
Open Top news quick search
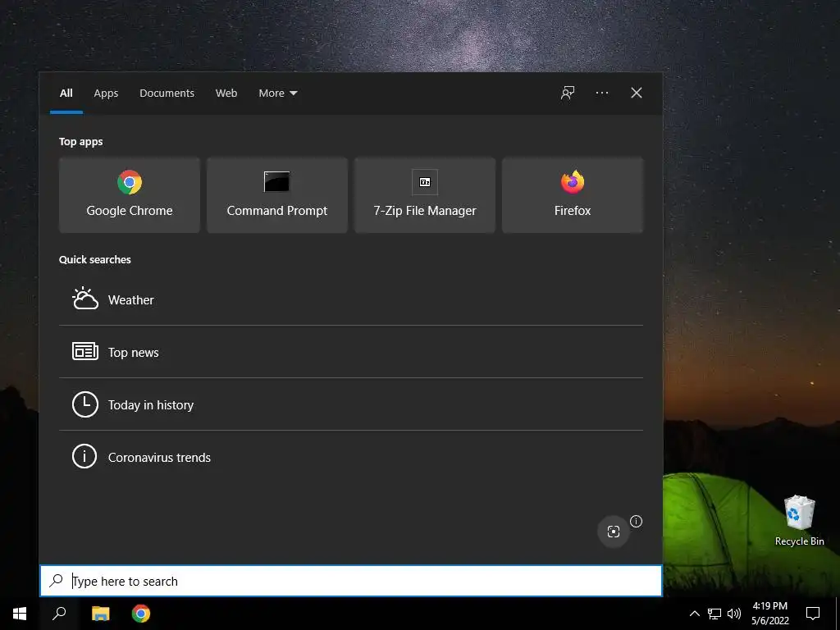(x=351, y=352)
